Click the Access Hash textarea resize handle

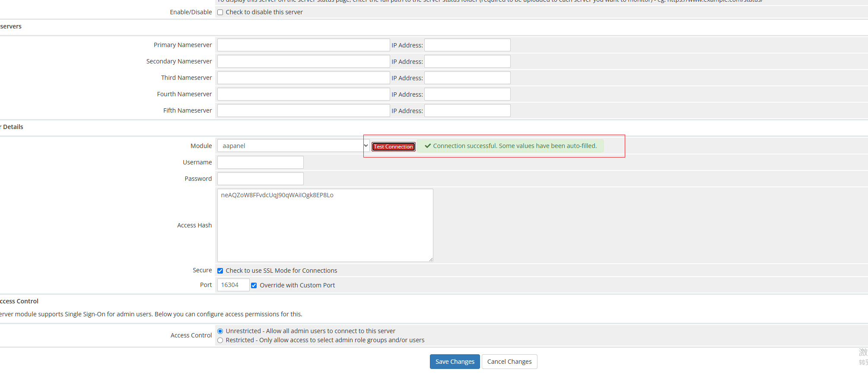coord(431,259)
